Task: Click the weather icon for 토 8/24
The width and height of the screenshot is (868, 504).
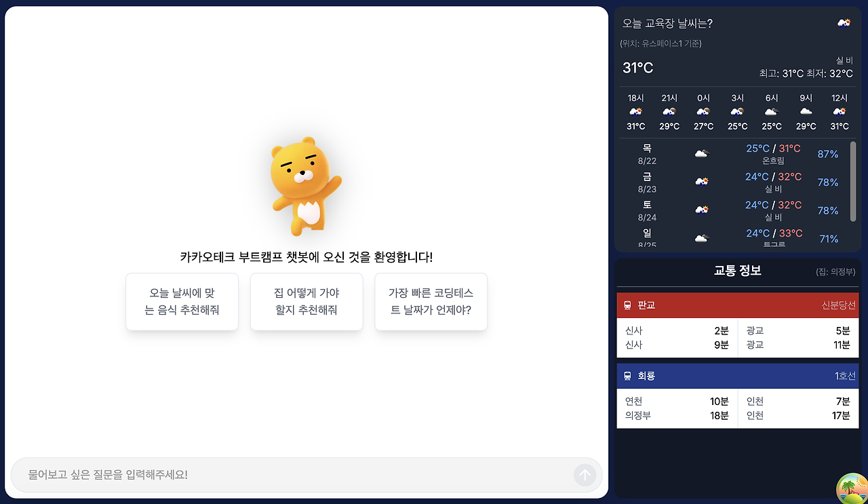Action: click(702, 210)
